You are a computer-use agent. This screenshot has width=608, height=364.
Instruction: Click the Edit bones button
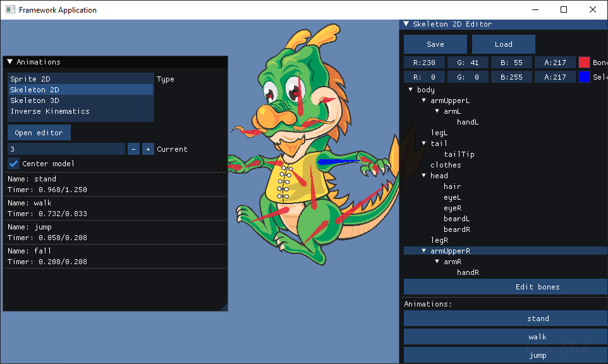point(537,287)
